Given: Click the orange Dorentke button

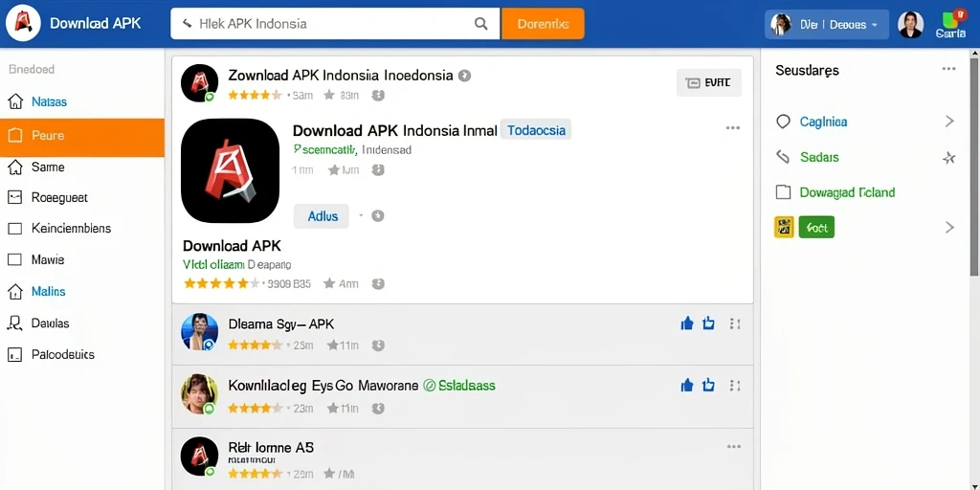Looking at the screenshot, I should 543,24.
